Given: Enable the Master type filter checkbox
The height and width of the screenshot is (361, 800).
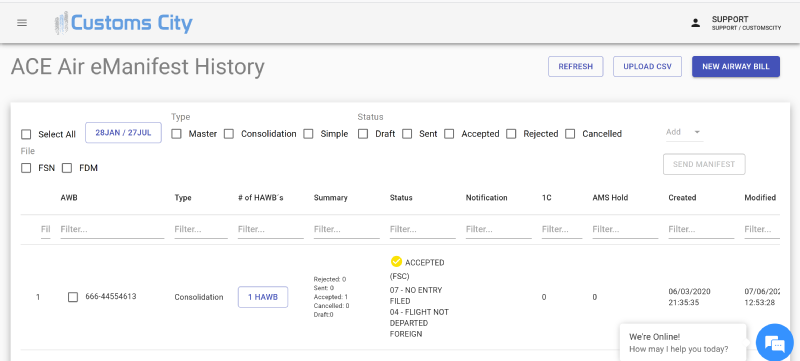Looking at the screenshot, I should coord(177,134).
